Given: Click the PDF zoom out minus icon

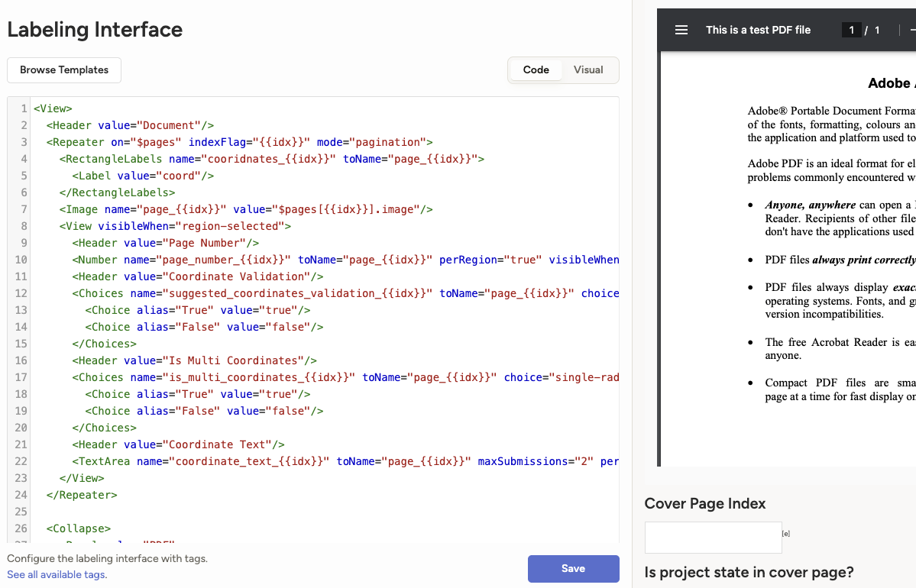Looking at the screenshot, I should (x=912, y=30).
